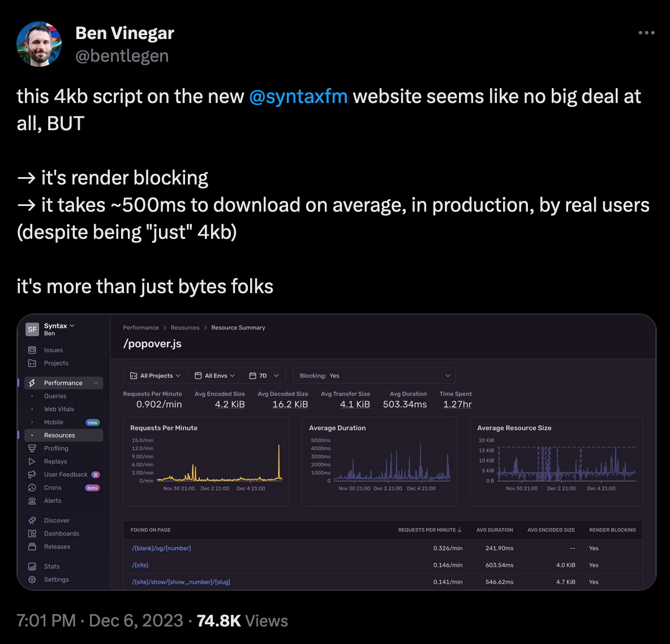Select Web Vitals in the sidebar
670x644 pixels.
59,409
